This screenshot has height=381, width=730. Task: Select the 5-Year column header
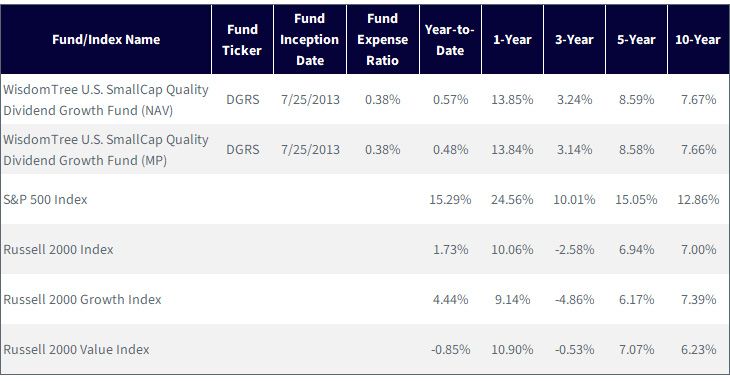pyautogui.click(x=636, y=40)
